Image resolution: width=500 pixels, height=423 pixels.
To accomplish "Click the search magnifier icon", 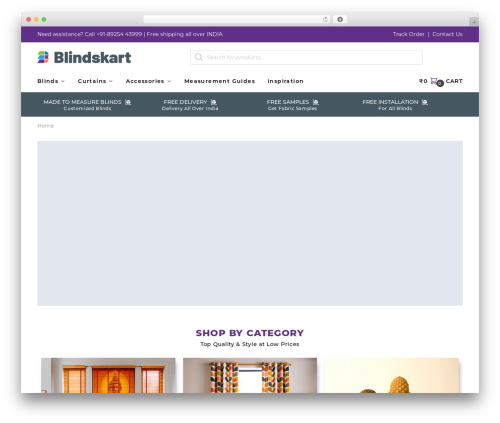I will 199,57.
